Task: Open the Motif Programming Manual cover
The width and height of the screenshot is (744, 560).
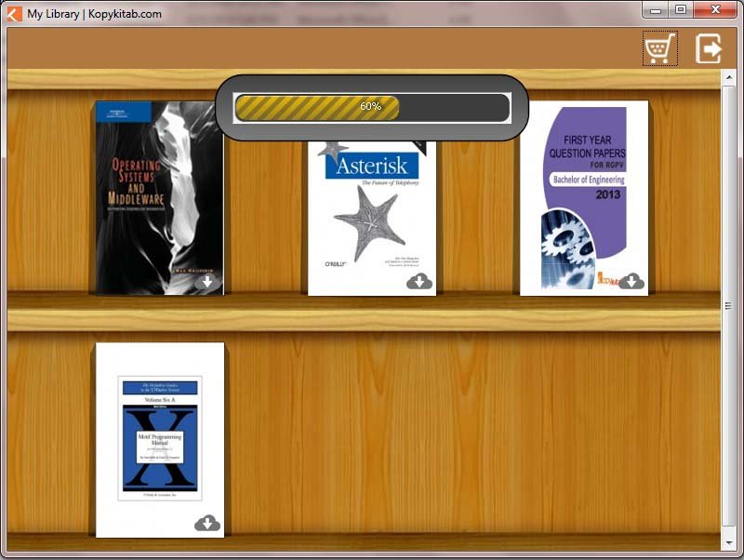Action: click(160, 440)
